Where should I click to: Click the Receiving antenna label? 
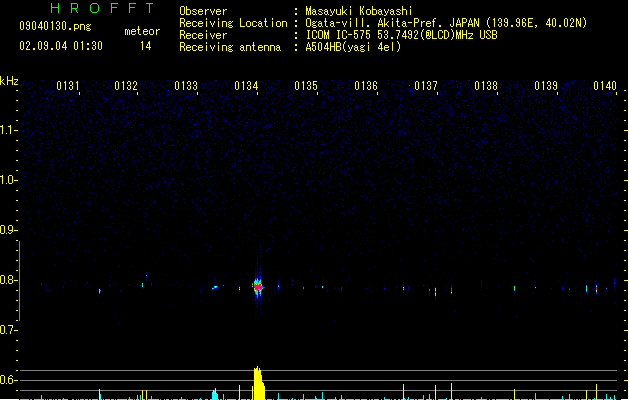(230, 47)
